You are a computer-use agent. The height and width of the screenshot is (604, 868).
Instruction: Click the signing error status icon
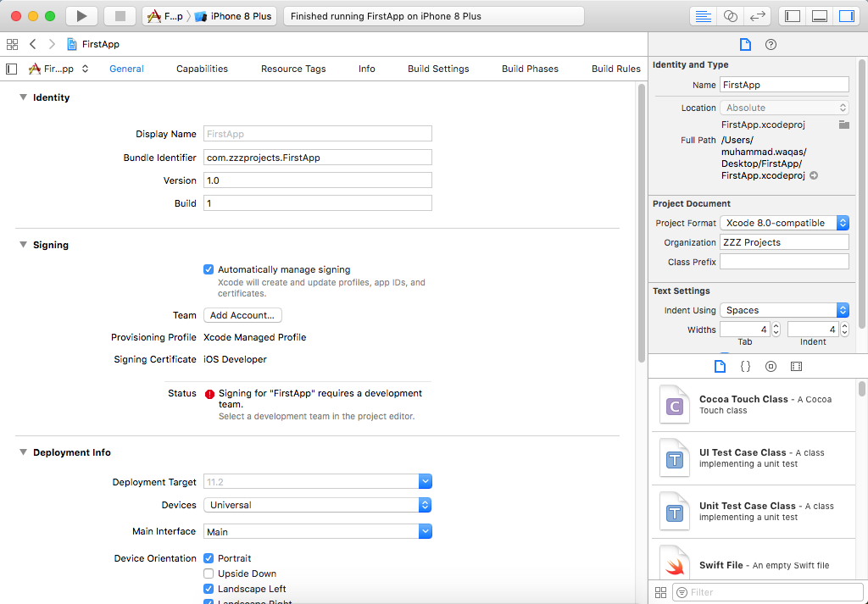click(x=209, y=394)
